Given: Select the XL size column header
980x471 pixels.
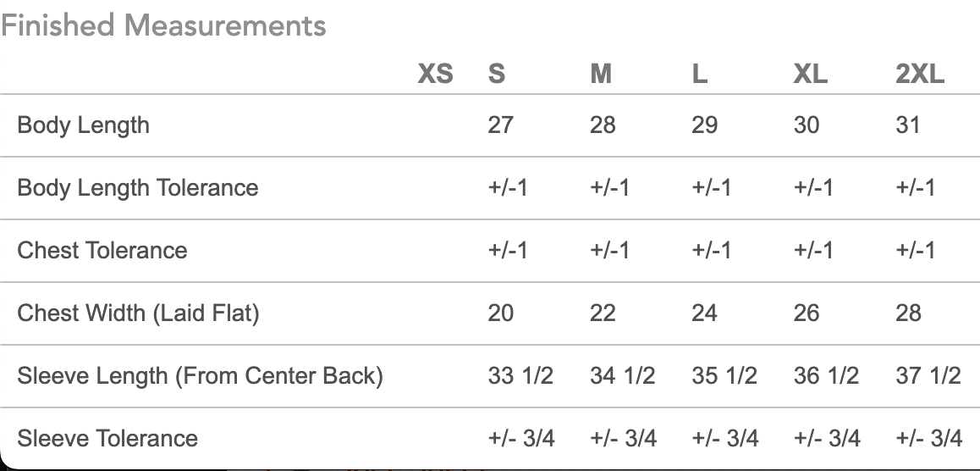Looking at the screenshot, I should (x=811, y=74).
